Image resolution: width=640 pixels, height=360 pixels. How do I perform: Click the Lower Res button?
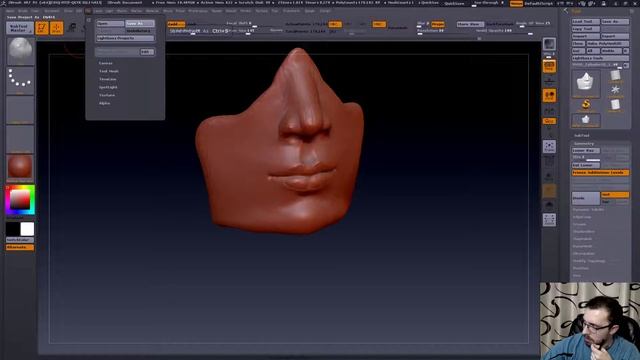tap(586, 151)
